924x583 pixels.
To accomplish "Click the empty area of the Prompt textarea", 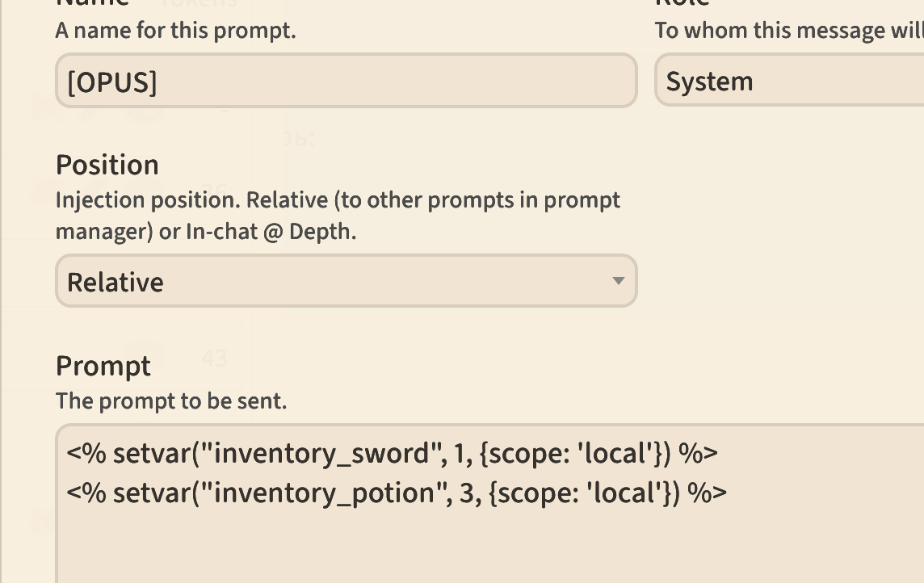I will coord(485,545).
